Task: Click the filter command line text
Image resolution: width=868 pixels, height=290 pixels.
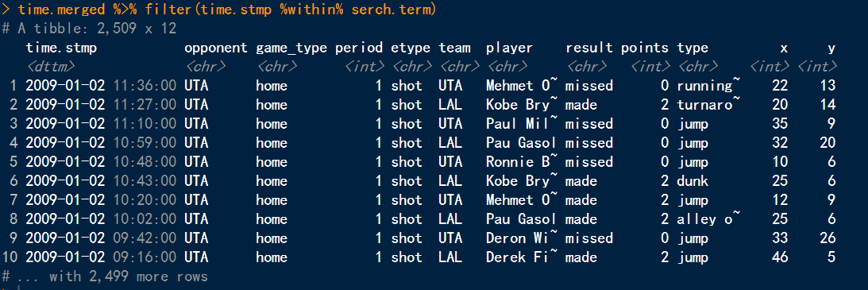Action: click(x=227, y=10)
